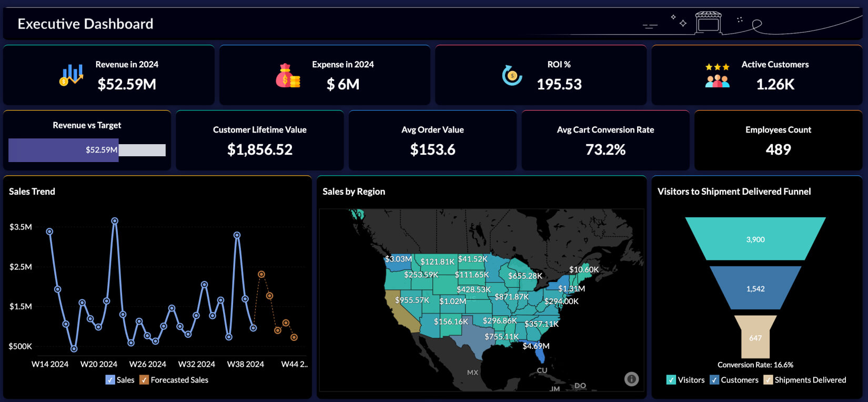Screen dimensions: 868x402
Task: Click the ROI circular arrow coin icon
Action: pyautogui.click(x=512, y=75)
